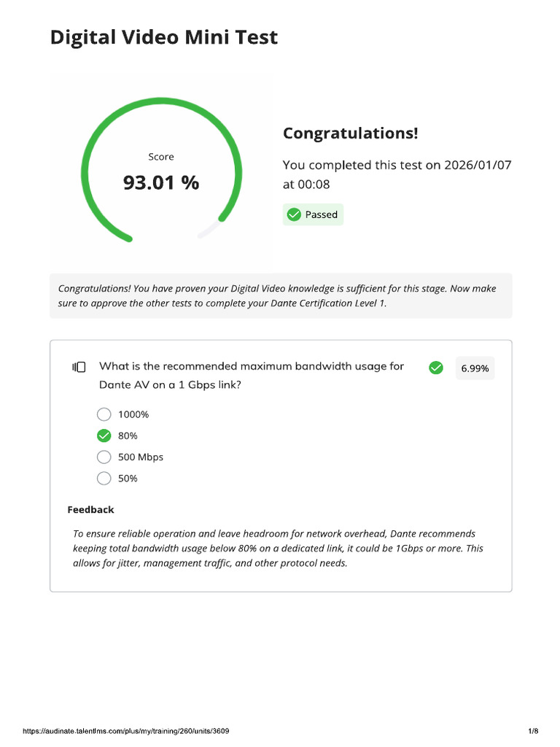Choose the 500 Mbps answer option
The image size is (560, 747).
point(104,457)
